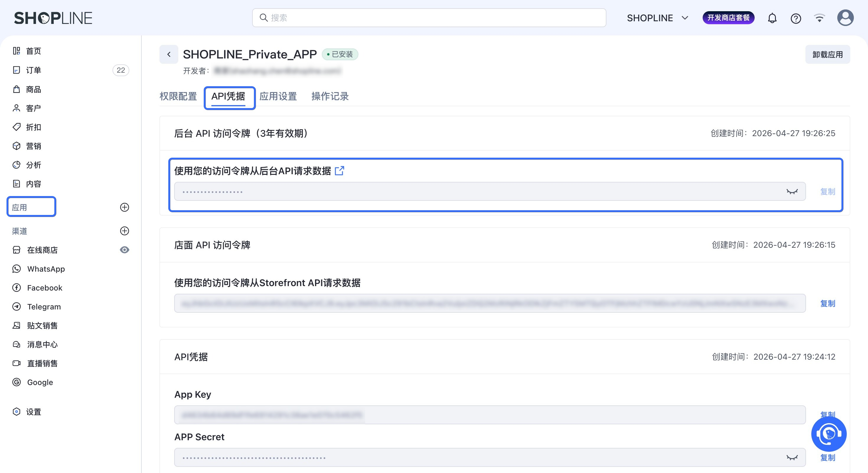
Task: Click the 搜索 search field
Action: point(429,18)
